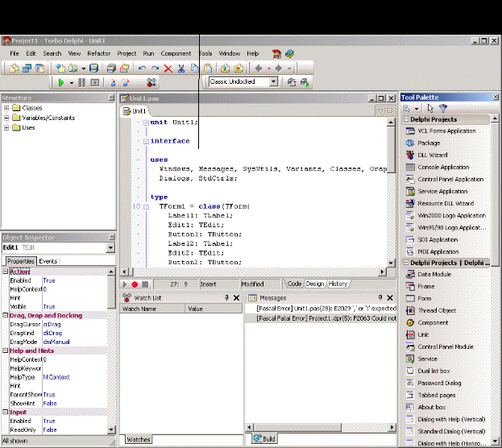The width and height of the screenshot is (502, 448).
Task: Pin the Messages panel
Action: point(380,298)
